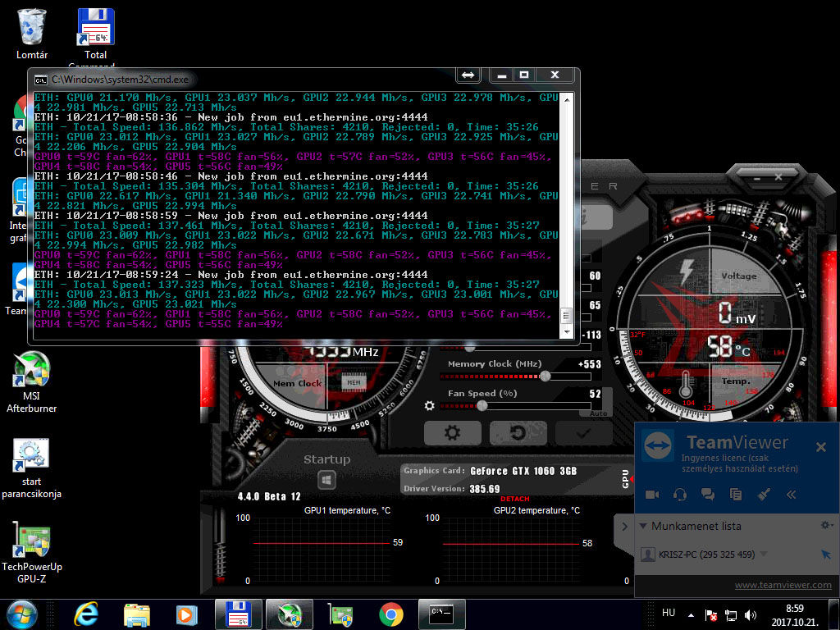The image size is (840, 630).
Task: Open MSI Afterburner settings gear button
Action: click(452, 432)
